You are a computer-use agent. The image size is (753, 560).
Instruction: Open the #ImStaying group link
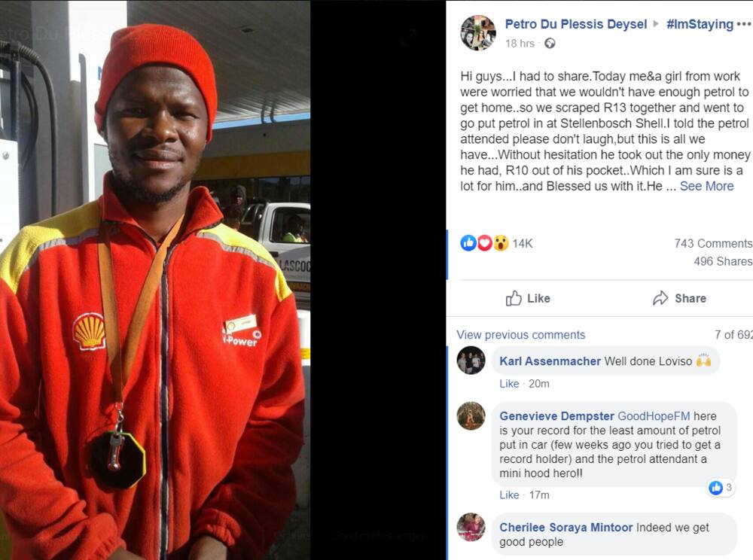pos(700,24)
